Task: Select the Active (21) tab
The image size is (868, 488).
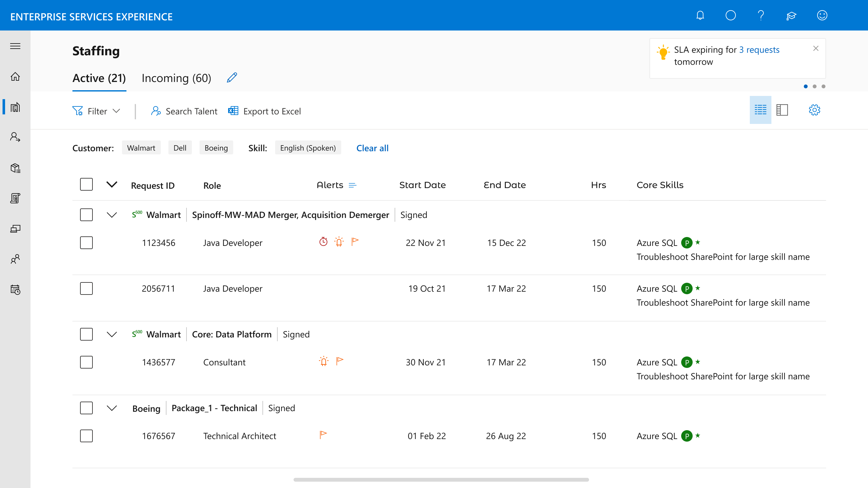Action: tap(99, 78)
